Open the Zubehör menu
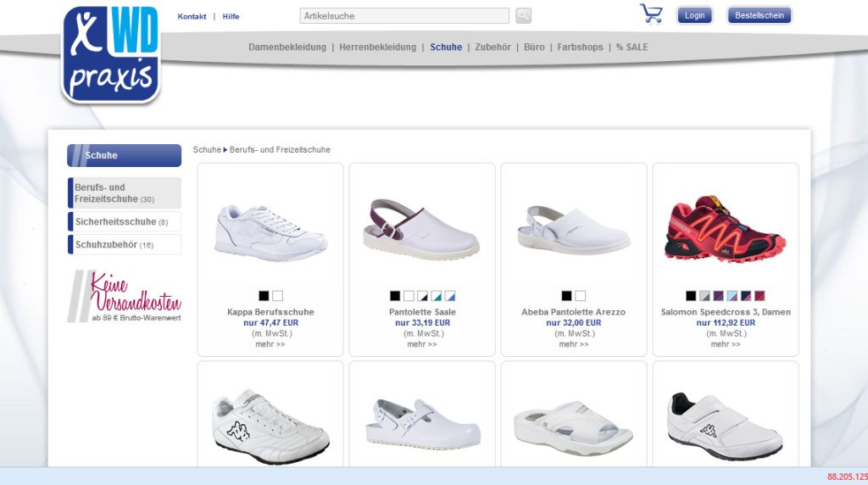 (492, 47)
